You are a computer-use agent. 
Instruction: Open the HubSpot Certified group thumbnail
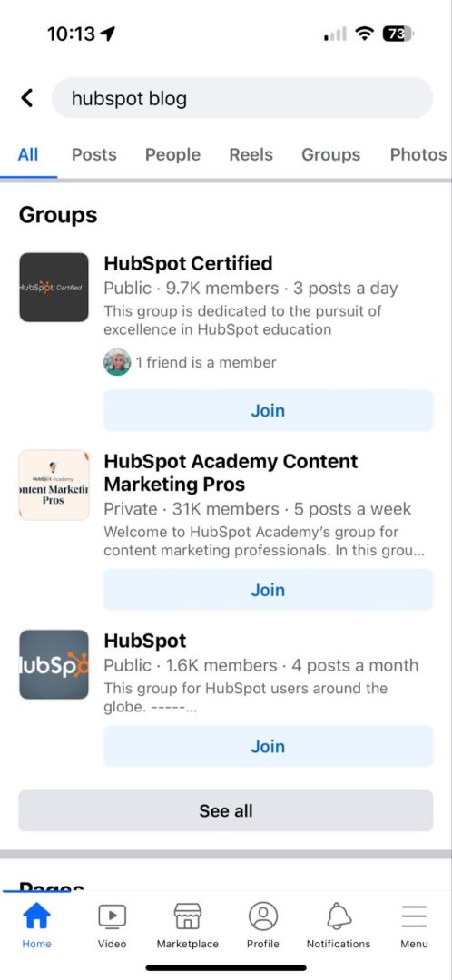coord(54,288)
